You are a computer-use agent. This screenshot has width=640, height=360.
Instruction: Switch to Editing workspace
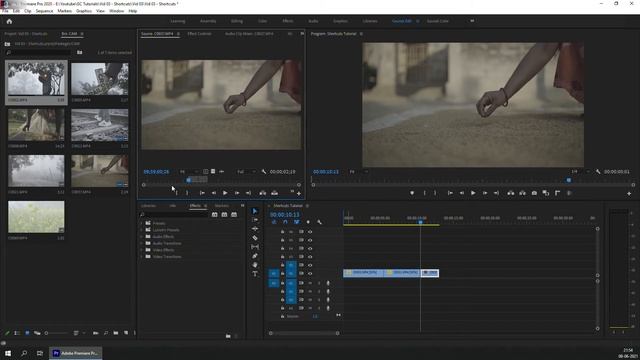pos(237,21)
